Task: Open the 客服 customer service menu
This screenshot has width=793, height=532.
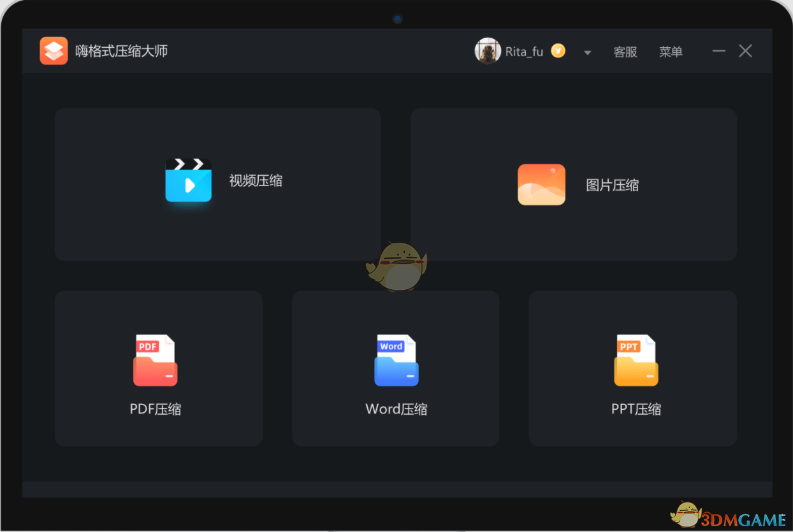Action: click(625, 52)
